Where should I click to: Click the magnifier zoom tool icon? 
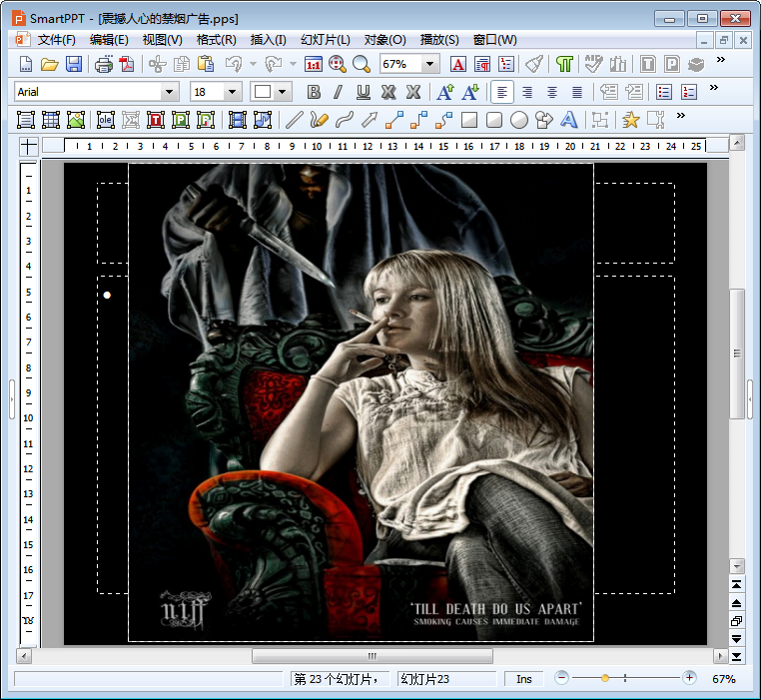pos(362,64)
